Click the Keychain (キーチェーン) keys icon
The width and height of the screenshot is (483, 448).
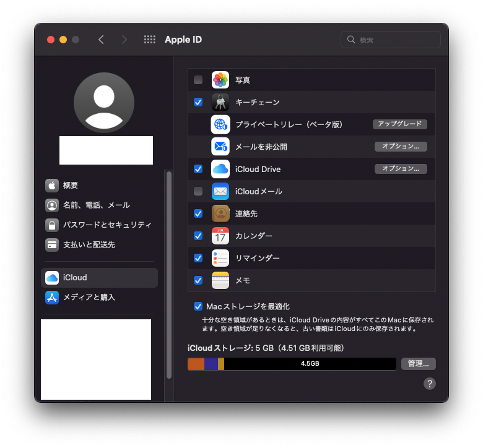[220, 102]
